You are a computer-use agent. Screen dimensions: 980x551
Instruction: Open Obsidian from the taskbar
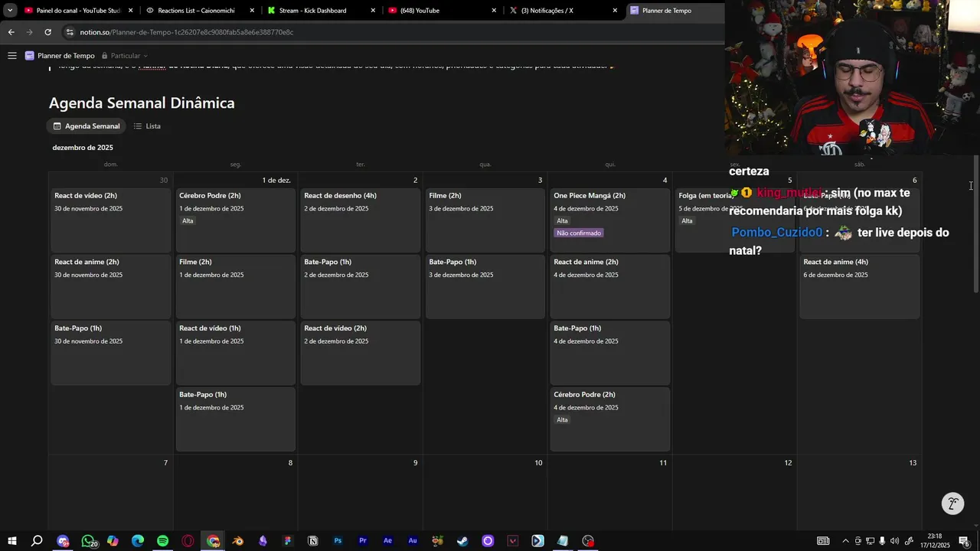(x=263, y=541)
